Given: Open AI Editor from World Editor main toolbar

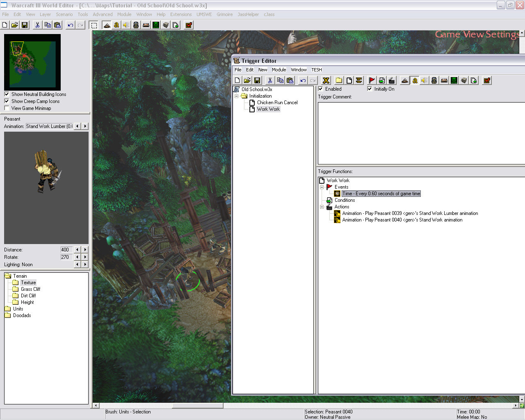Looking at the screenshot, I should pos(156,25).
